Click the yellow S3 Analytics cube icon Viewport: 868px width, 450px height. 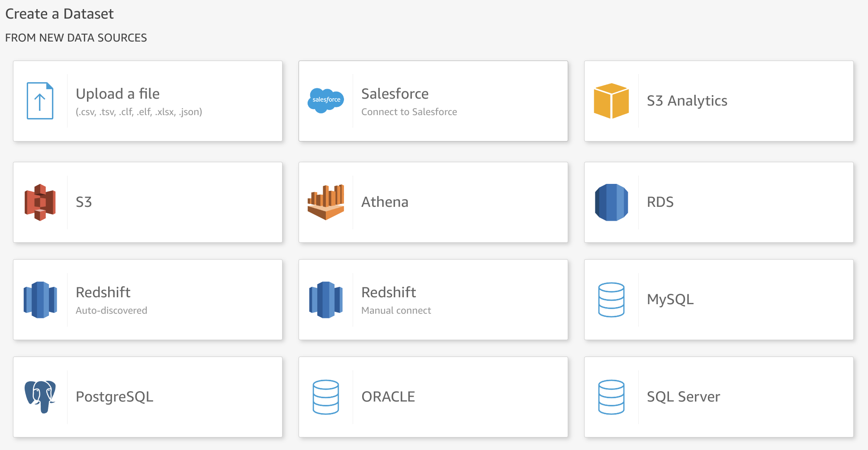pos(611,101)
